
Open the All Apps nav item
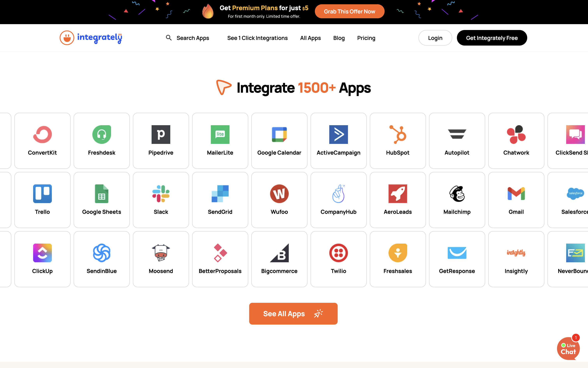(310, 38)
